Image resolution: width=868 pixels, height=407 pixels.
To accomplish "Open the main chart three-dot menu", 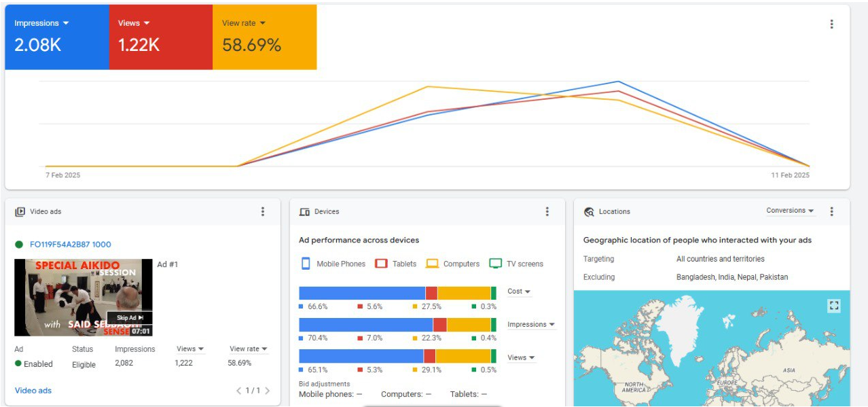I will (831, 24).
